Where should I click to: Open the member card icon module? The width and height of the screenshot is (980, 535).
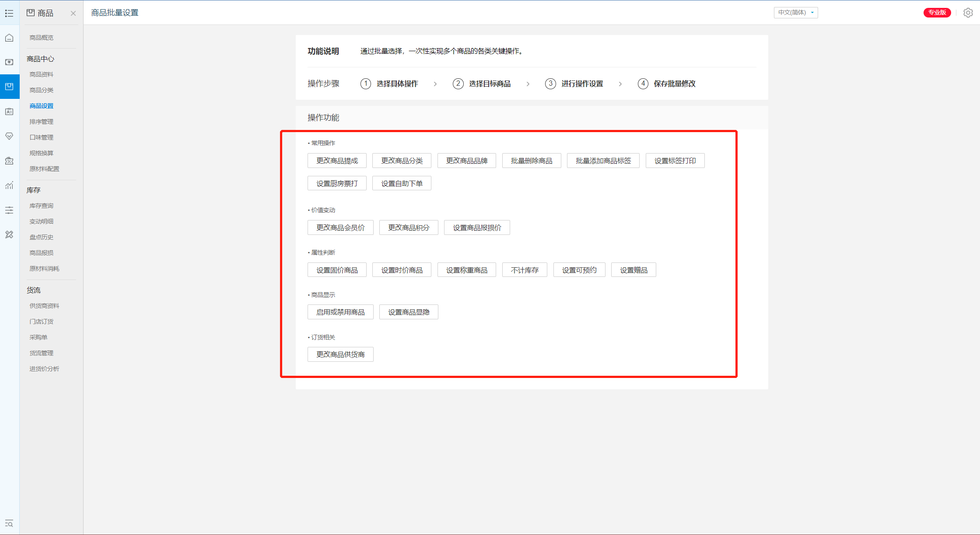click(x=9, y=112)
